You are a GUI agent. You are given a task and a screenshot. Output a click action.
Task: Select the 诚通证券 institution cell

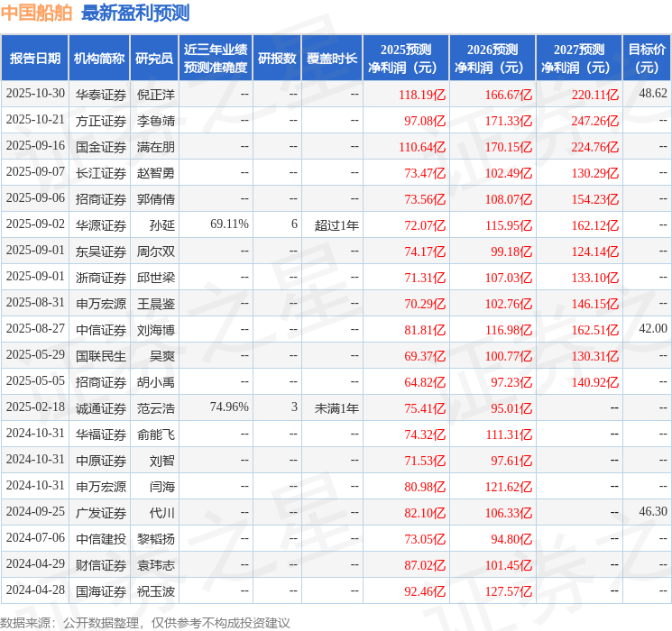pos(101,408)
